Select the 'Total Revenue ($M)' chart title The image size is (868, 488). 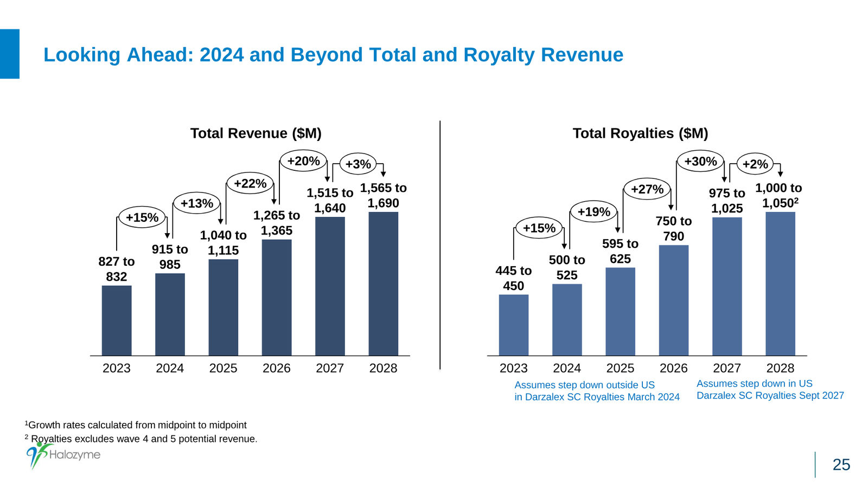256,133
